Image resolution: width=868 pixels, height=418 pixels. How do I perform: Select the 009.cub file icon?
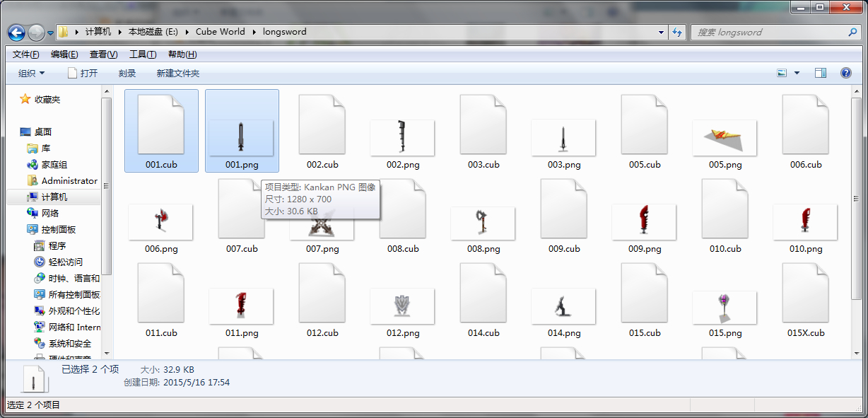click(x=564, y=209)
